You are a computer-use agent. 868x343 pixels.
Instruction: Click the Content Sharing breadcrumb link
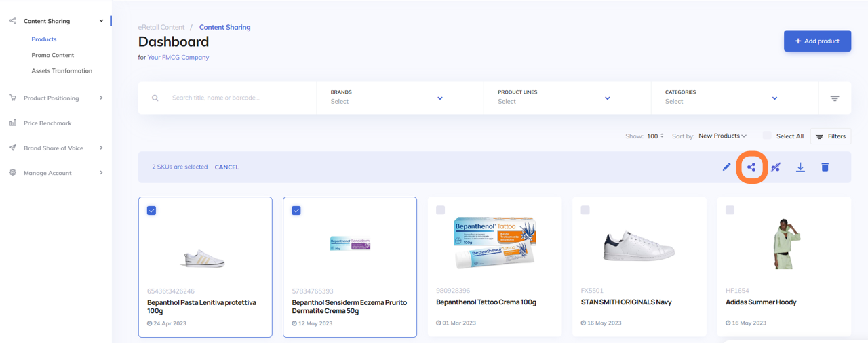pyautogui.click(x=224, y=27)
